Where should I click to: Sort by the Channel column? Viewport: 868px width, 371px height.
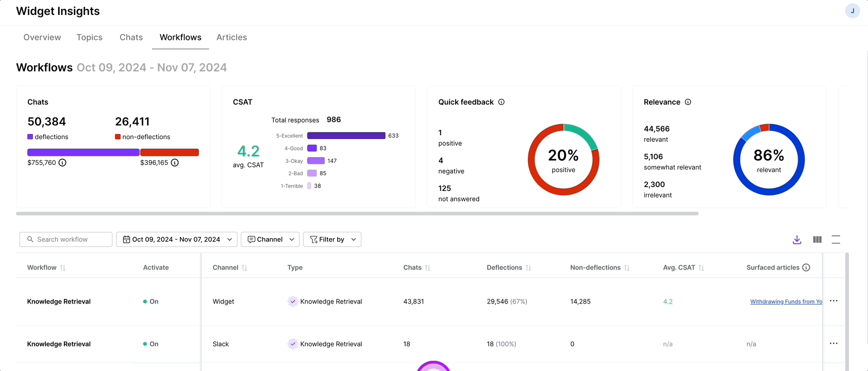[244, 268]
